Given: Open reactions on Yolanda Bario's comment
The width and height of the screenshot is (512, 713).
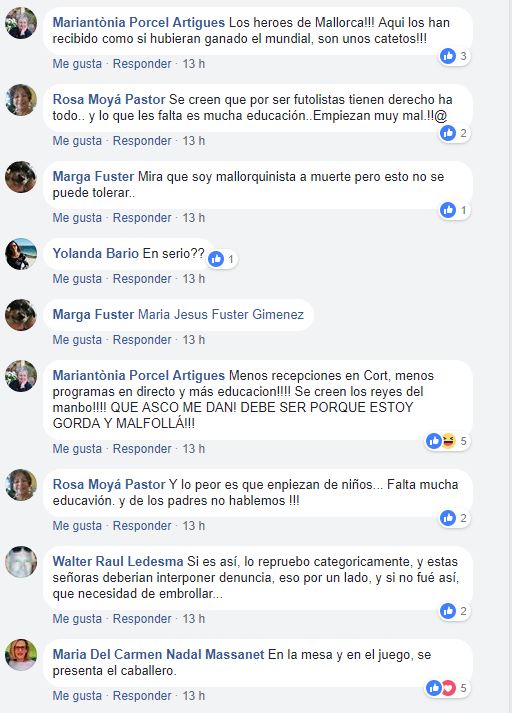Looking at the screenshot, I should pos(223,259).
